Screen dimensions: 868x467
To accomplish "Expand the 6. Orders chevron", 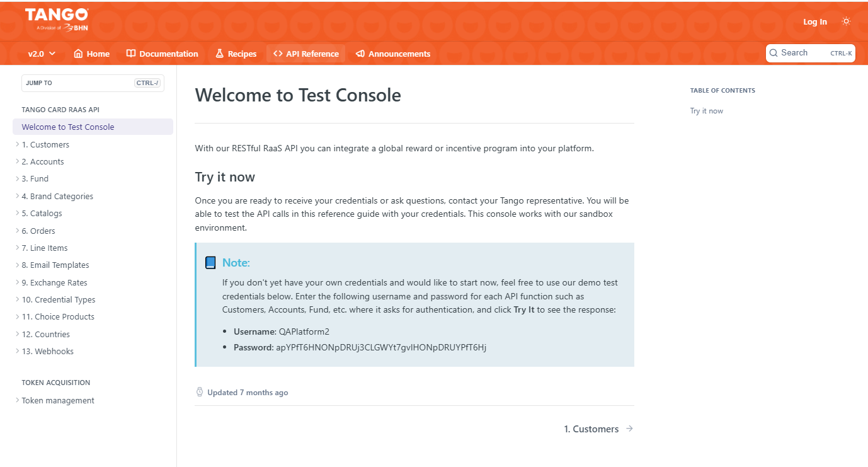I will [17, 231].
